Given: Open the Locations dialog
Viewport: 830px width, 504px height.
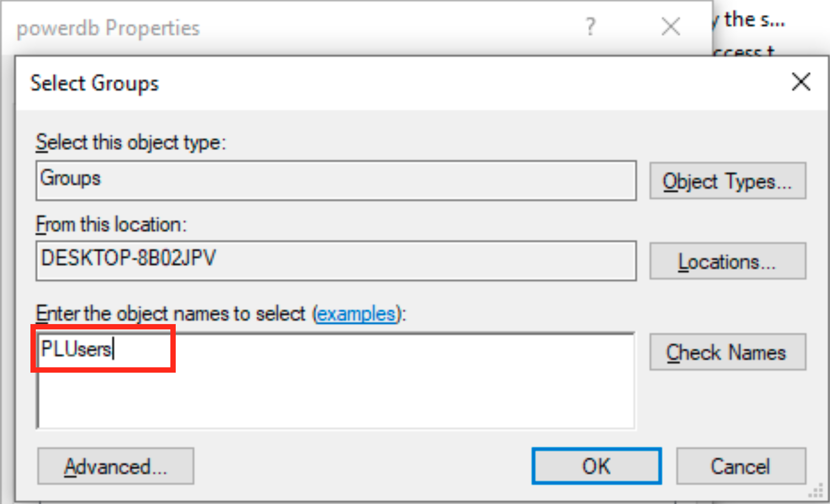Looking at the screenshot, I should click(727, 261).
